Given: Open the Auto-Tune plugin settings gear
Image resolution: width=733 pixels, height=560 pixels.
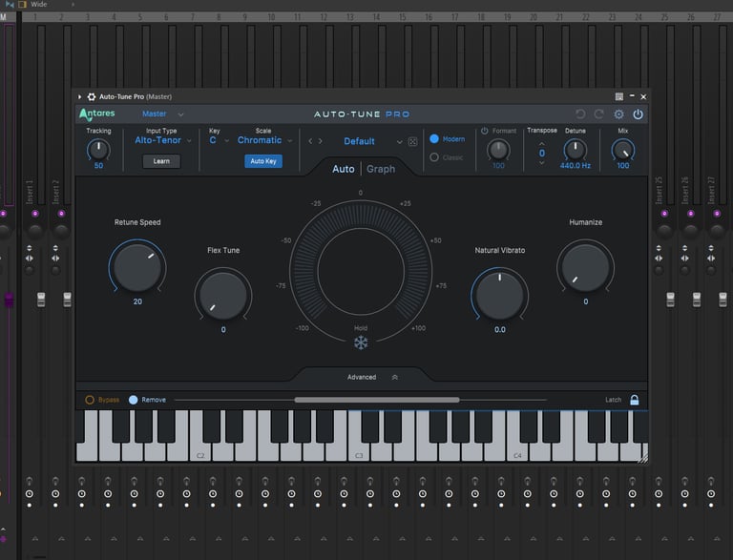Looking at the screenshot, I should (x=618, y=114).
